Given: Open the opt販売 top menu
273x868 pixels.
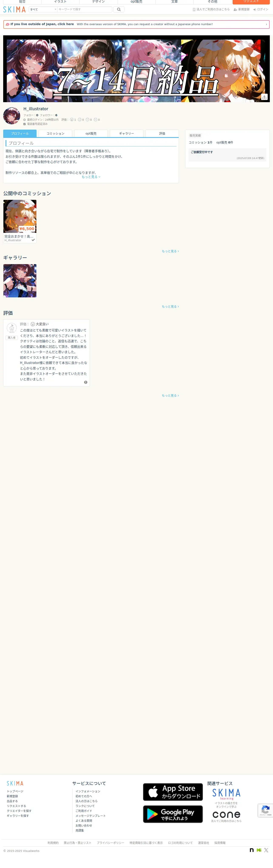Looking at the screenshot, I should tap(136, 2).
